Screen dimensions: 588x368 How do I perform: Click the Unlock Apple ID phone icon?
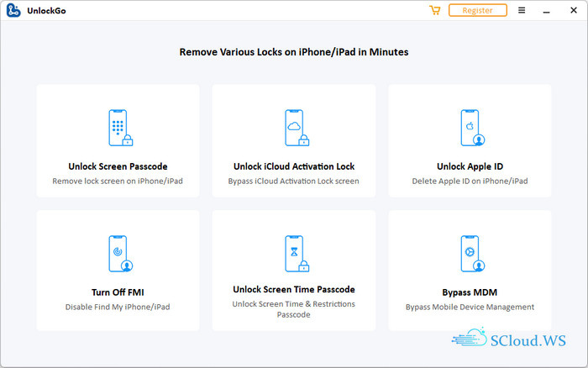pos(470,128)
